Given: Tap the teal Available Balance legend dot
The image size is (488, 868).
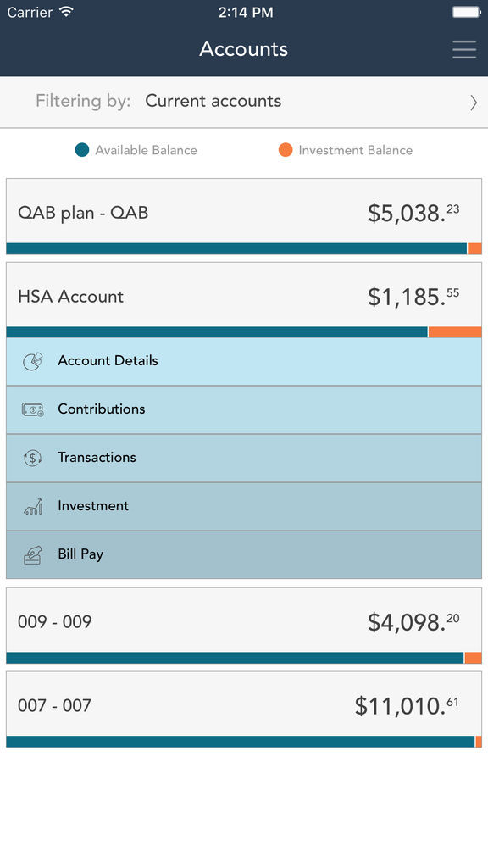Looking at the screenshot, I should click(82, 150).
